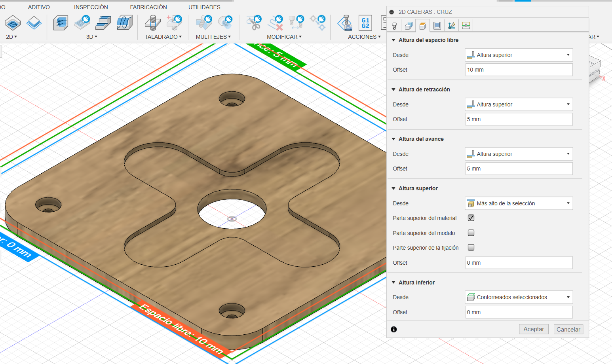612x364 pixels.
Task: Switch to the Geometry tab in the dialog
Action: 409,26
